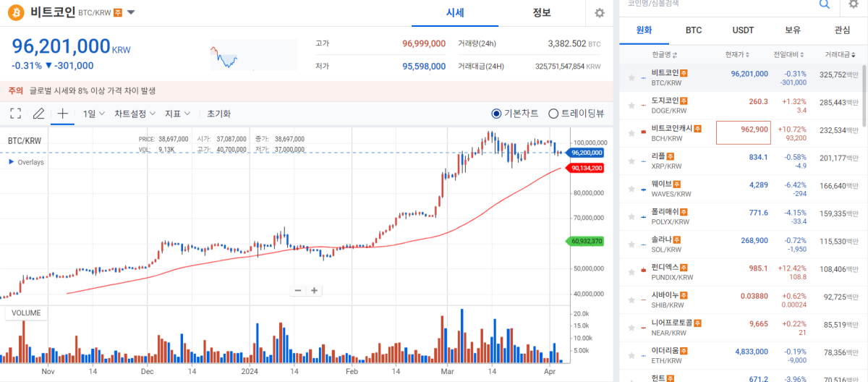This screenshot has width=868, height=382.
Task: Activate the crosshair cursor tool
Action: pyautogui.click(x=62, y=114)
